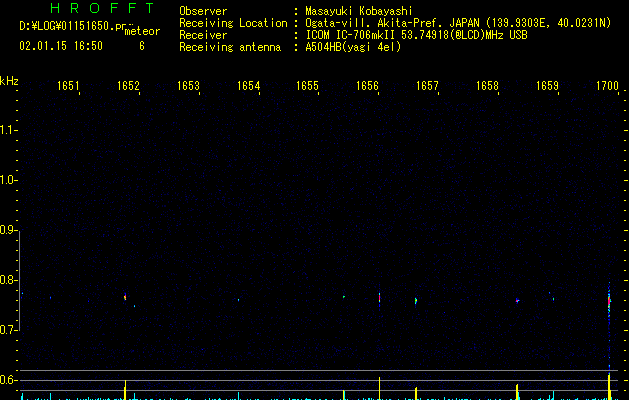Click the meteor count value 6

click(x=142, y=46)
